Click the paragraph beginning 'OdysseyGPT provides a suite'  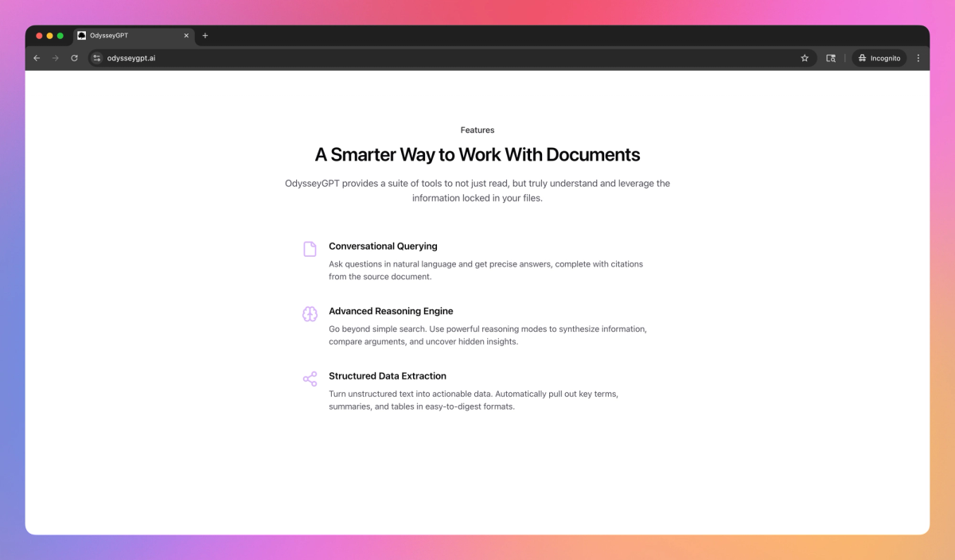click(477, 191)
